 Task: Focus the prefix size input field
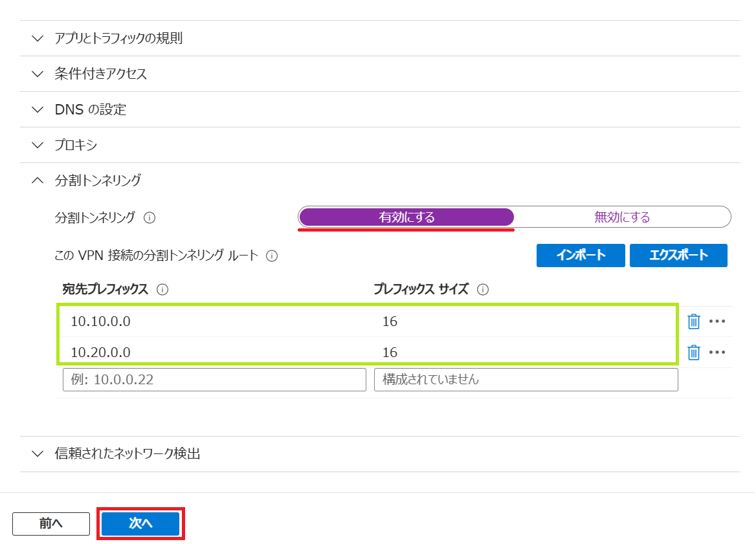526,380
